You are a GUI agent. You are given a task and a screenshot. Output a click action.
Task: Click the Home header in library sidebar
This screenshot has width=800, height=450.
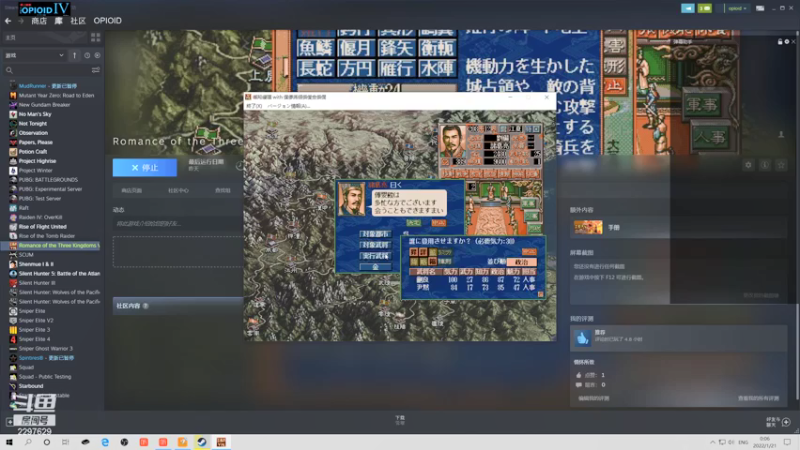43,37
